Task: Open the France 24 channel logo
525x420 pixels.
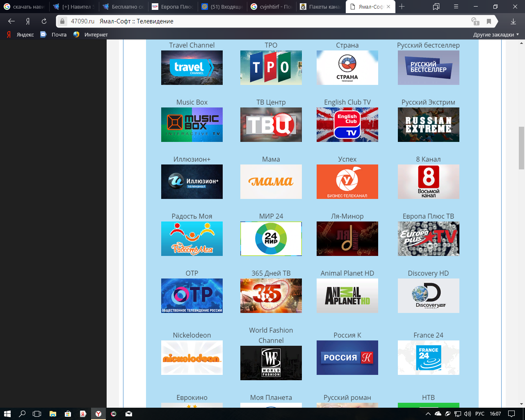Action: click(x=429, y=358)
